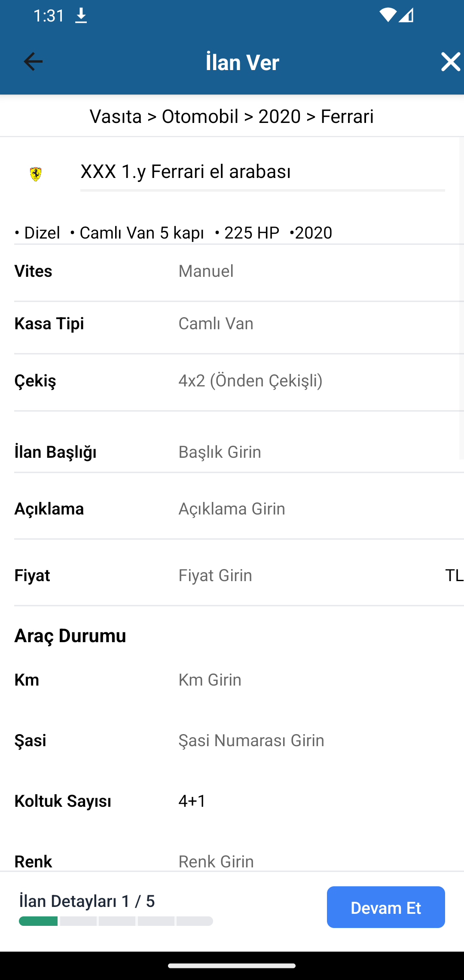Tap the back arrow icon
464x980 pixels.
(x=33, y=62)
